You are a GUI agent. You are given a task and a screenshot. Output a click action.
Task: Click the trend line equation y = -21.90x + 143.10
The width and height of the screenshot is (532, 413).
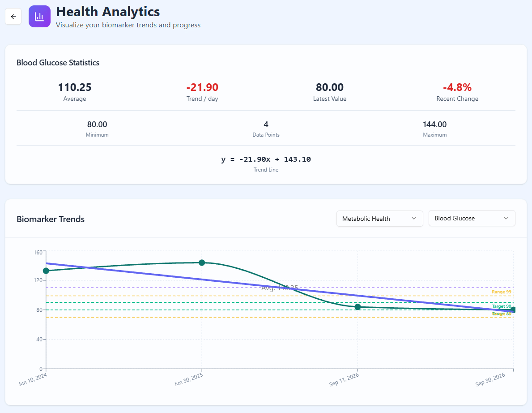266,159
